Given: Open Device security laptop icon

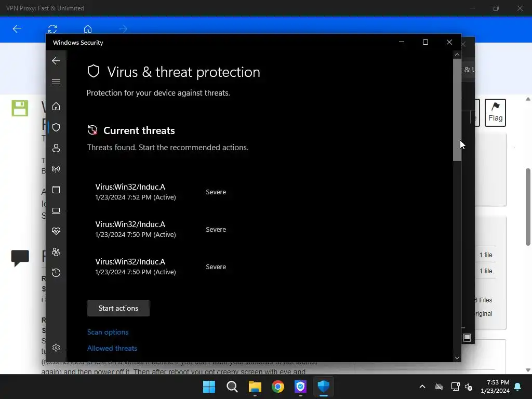Looking at the screenshot, I should tap(56, 211).
